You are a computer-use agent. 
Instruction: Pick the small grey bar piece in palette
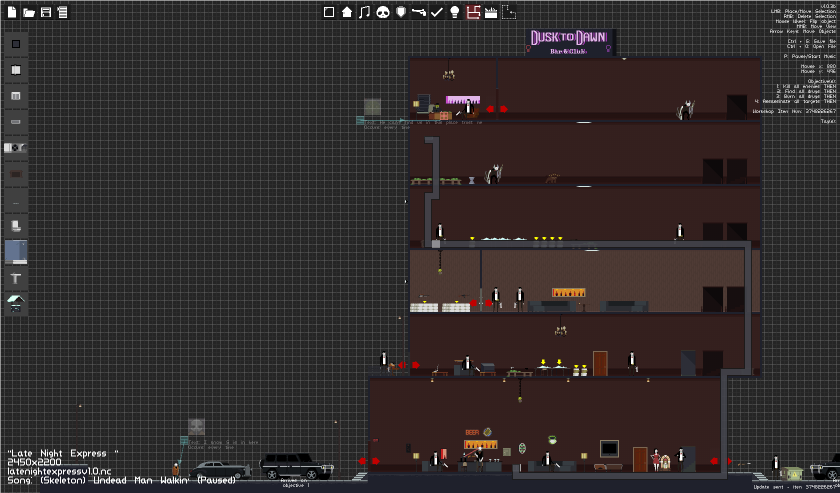(16, 122)
